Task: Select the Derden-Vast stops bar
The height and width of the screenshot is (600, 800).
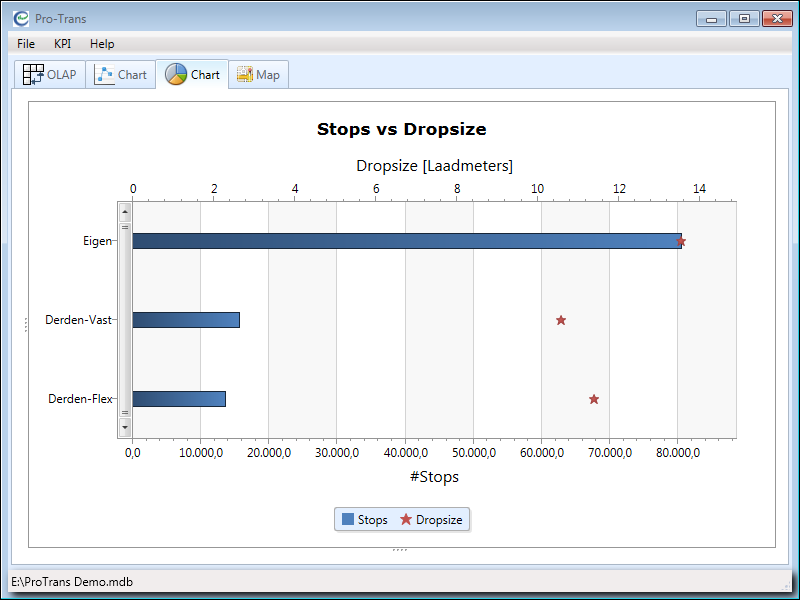Action: (x=186, y=320)
